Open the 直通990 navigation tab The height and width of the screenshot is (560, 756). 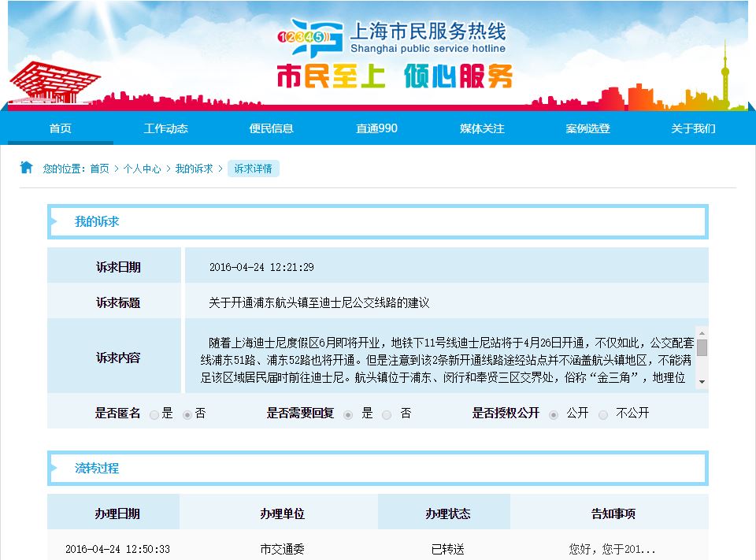click(x=376, y=128)
